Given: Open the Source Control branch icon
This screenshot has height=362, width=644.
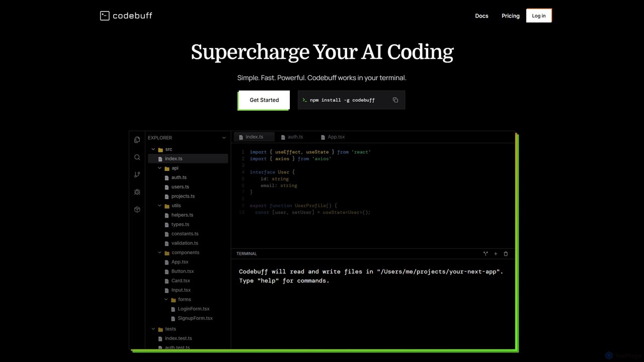Looking at the screenshot, I should tap(137, 174).
